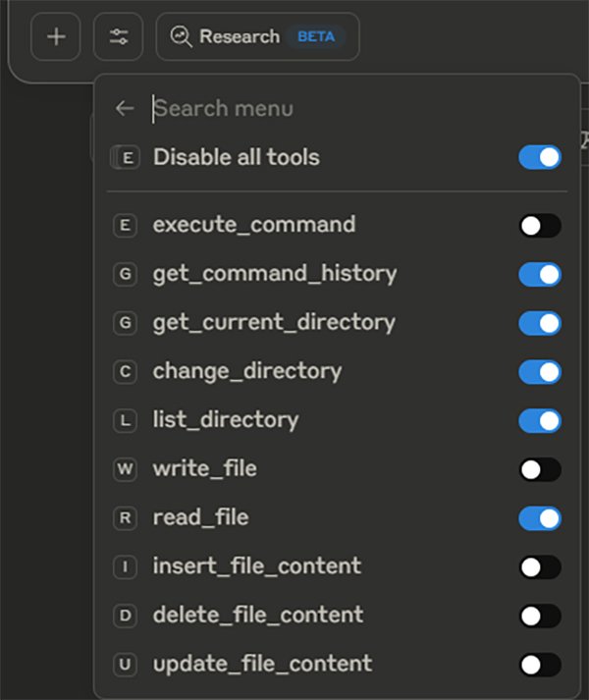589x700 pixels.
Task: Click the W badge beside write_file
Action: [125, 469]
